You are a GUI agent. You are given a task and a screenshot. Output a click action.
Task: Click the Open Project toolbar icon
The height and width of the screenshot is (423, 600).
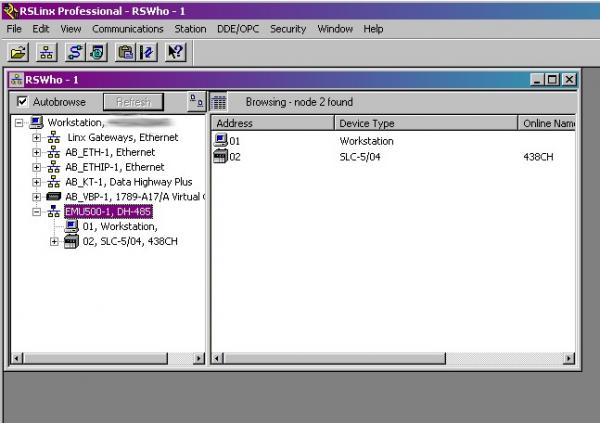coord(18,52)
